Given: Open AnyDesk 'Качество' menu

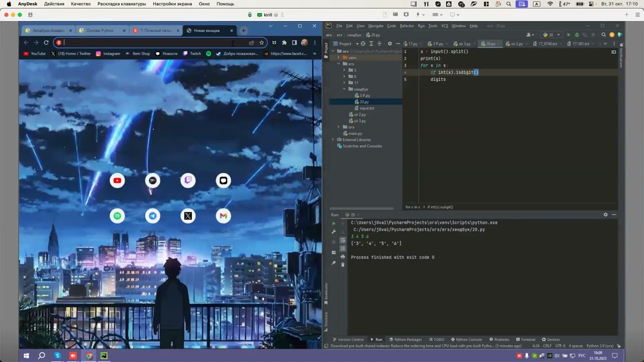Looking at the screenshot, I should point(81,4).
